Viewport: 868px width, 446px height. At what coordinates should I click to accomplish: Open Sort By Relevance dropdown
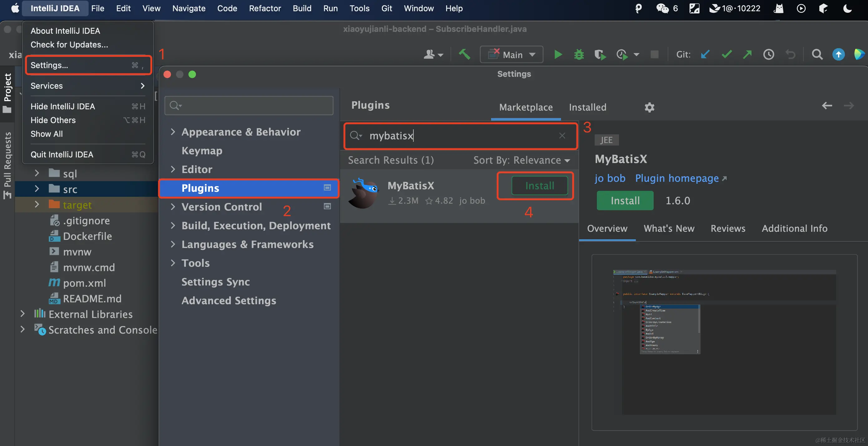[x=522, y=160]
